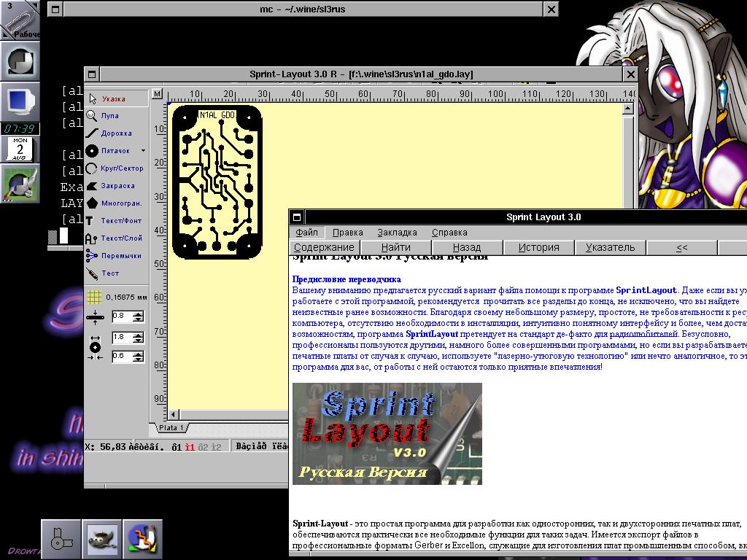
Task: Click the Найти help button
Action: pyautogui.click(x=396, y=248)
